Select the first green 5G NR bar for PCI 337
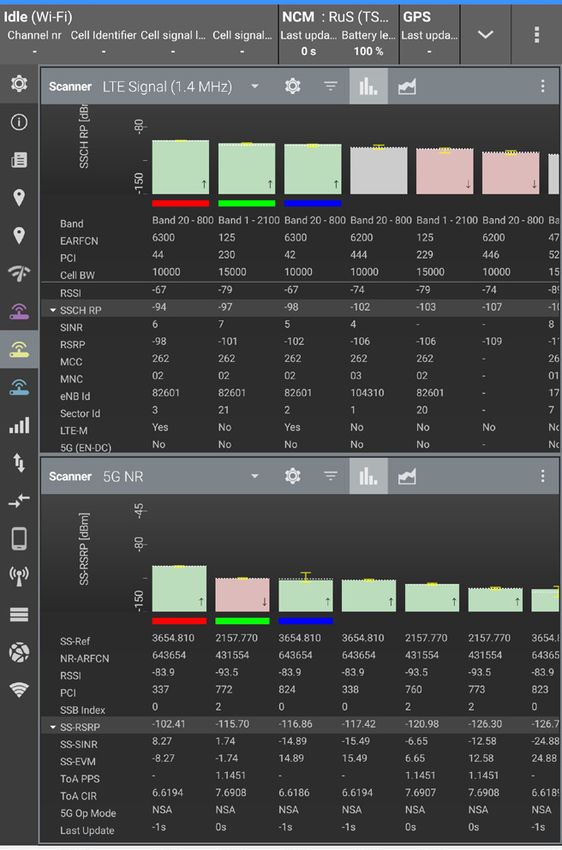This screenshot has width=562, height=850. click(179, 589)
